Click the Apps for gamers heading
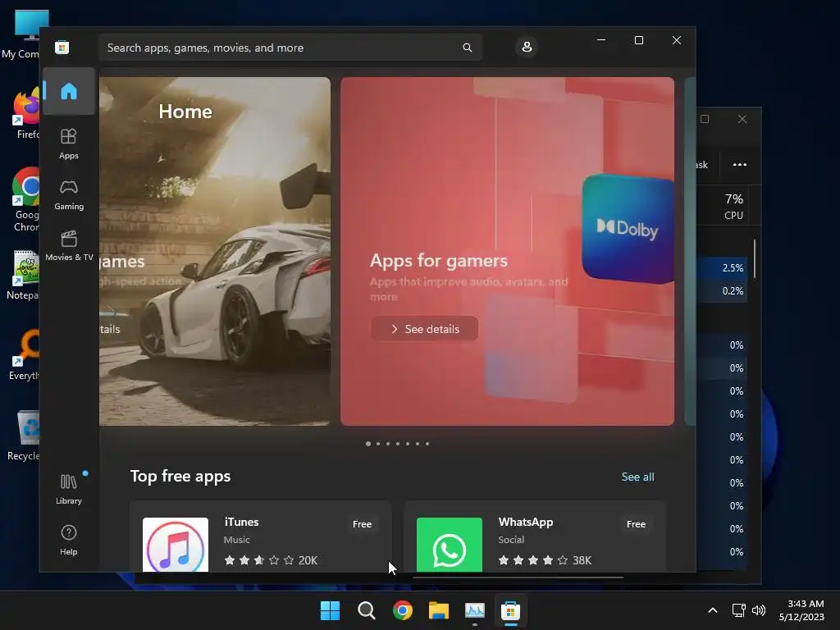The height and width of the screenshot is (630, 840). [x=439, y=260]
